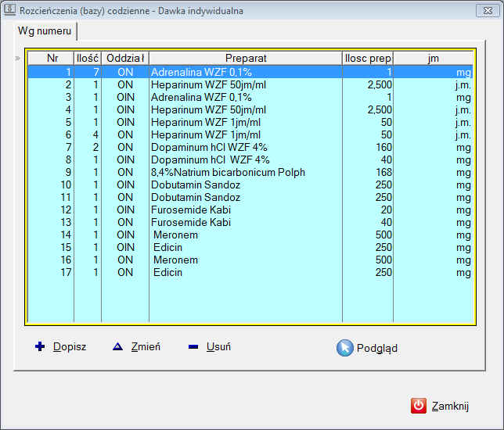Click the Preparat column header
This screenshot has width=504, height=430.
pyautogui.click(x=246, y=59)
